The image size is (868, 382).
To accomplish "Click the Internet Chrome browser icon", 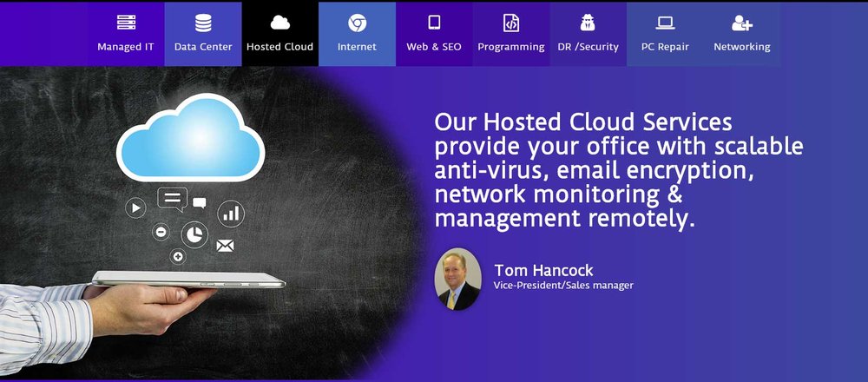I will [x=357, y=23].
